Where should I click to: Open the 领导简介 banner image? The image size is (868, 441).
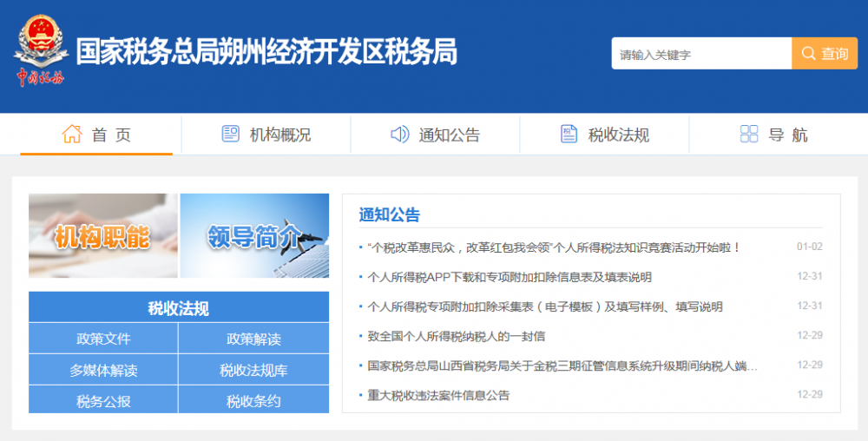[x=254, y=235]
